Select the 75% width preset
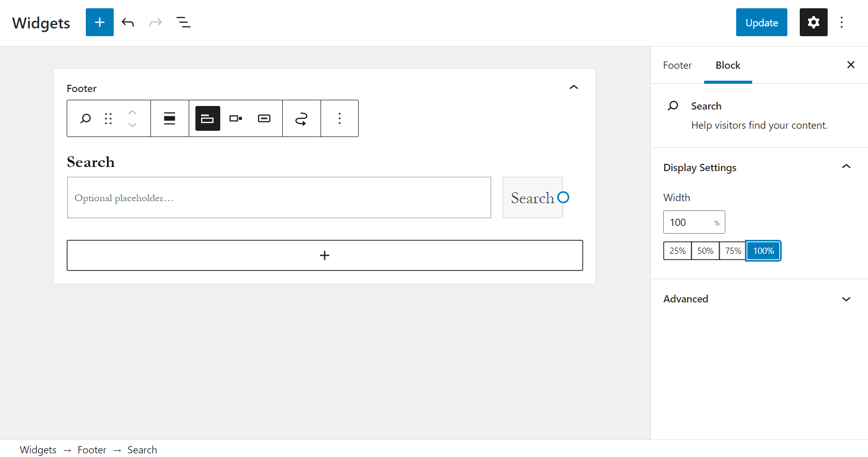The image size is (868, 457). 733,250
